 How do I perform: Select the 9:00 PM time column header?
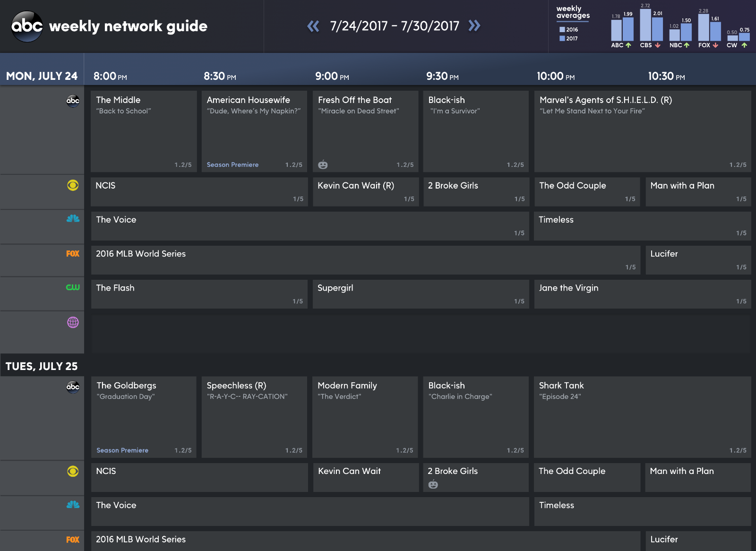coord(332,76)
